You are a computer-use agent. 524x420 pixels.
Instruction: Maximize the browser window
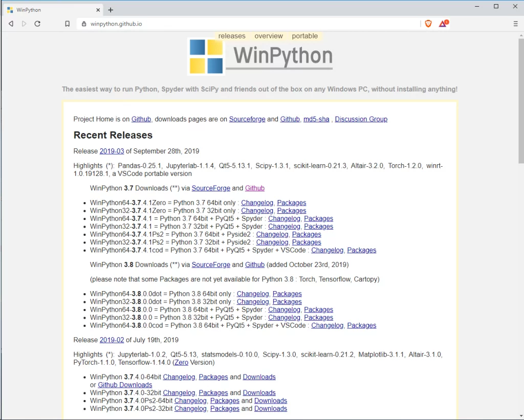click(496, 6)
